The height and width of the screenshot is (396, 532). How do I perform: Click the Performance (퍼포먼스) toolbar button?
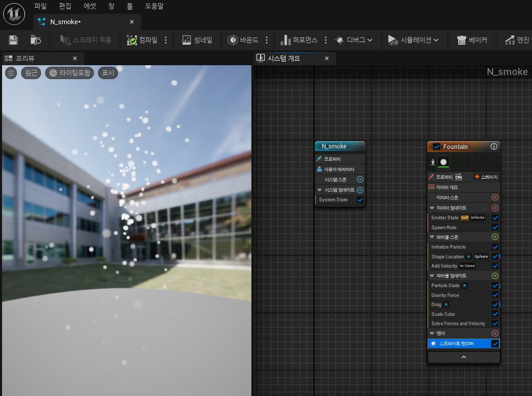[x=299, y=40]
